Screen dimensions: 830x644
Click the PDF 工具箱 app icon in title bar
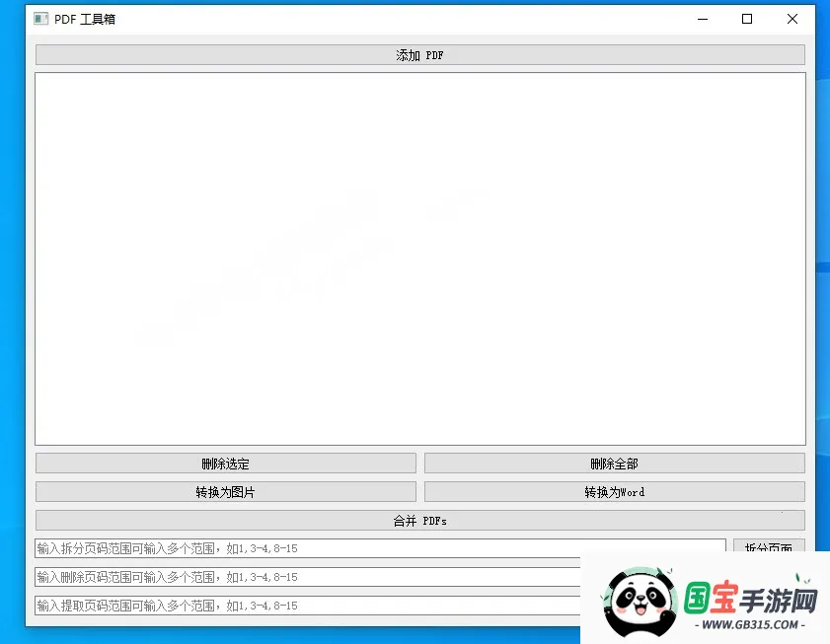click(x=40, y=18)
